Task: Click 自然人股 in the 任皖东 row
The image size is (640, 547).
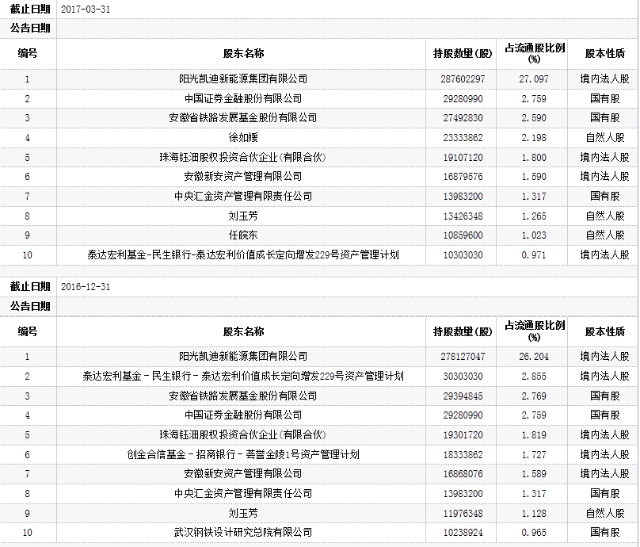Action: pyautogui.click(x=605, y=235)
